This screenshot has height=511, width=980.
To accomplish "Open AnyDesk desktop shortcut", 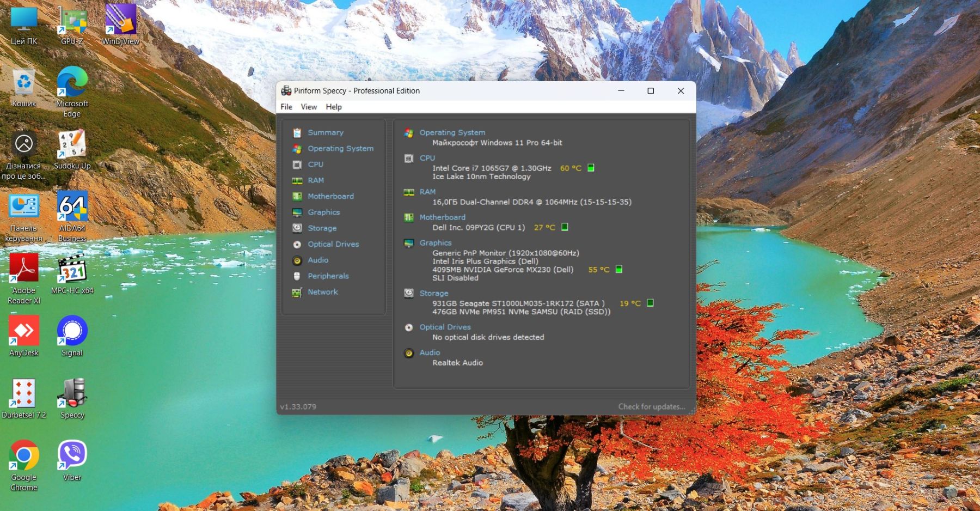I will pyautogui.click(x=24, y=336).
